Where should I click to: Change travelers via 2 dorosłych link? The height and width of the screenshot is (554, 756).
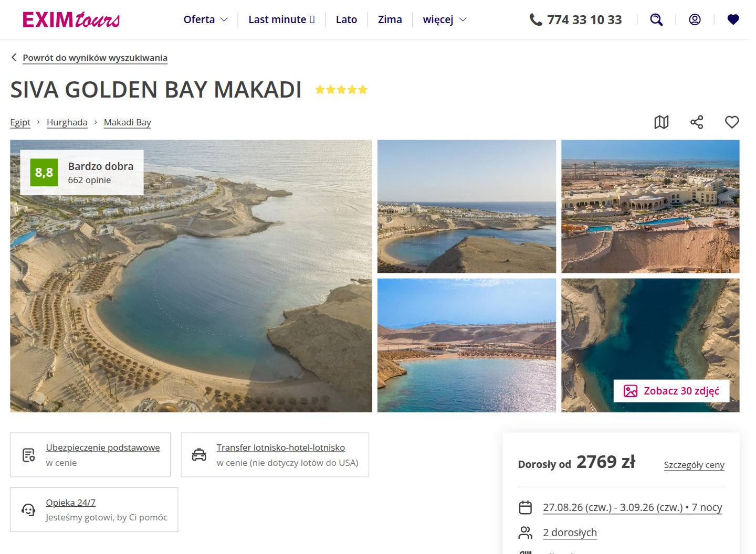570,532
